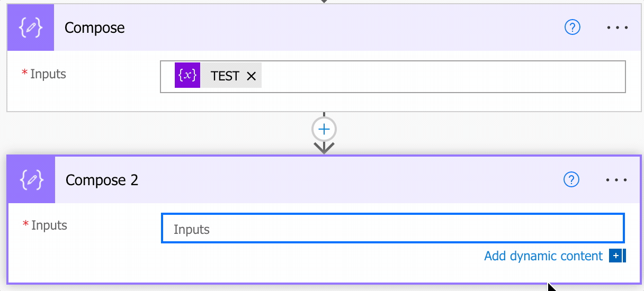Screen dimensions: 644x291
Task: Click the Inputs label in Compose card
Action: pyautogui.click(x=48, y=74)
